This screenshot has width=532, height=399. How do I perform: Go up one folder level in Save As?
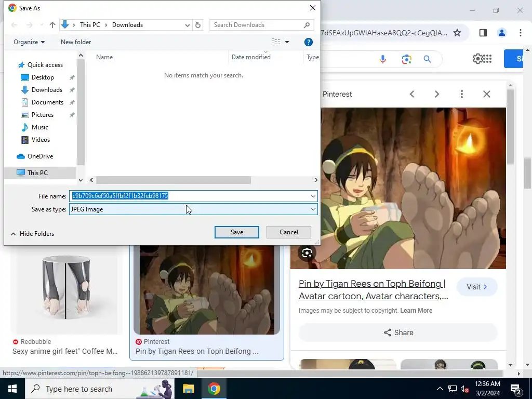pyautogui.click(x=52, y=25)
